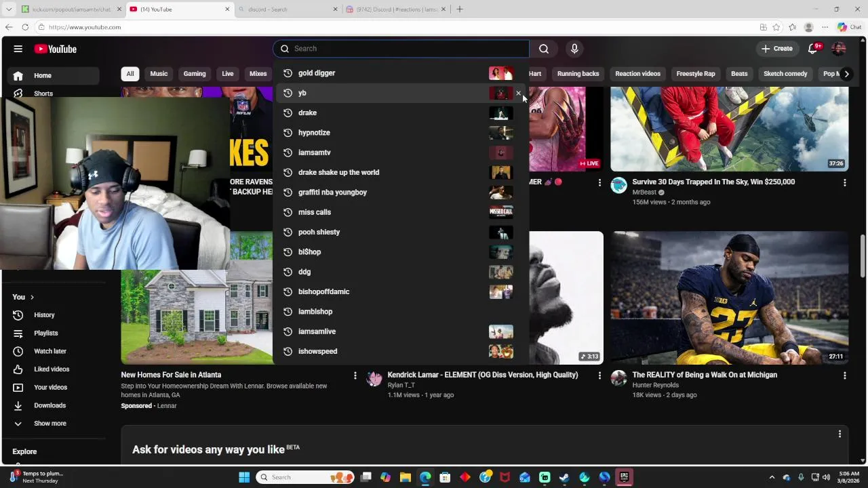Screen dimensions: 868x488
Task: Select the Freestyle Rap chip
Action: (x=696, y=74)
